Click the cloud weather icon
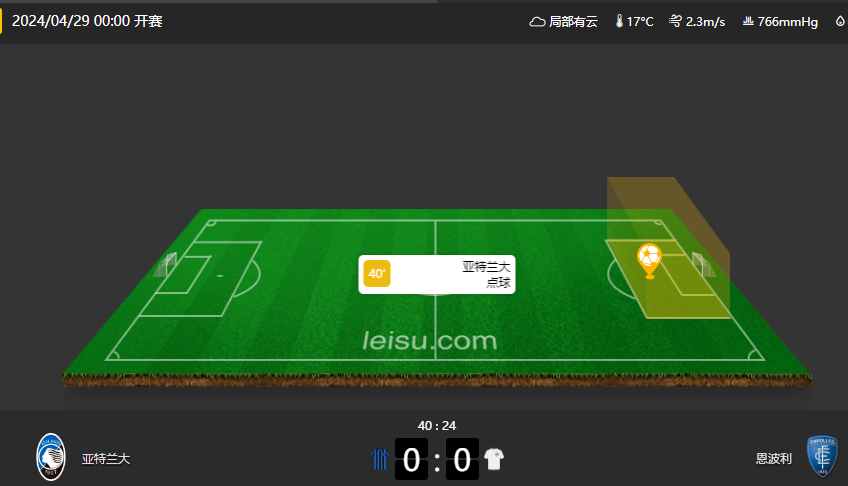The image size is (848, 486). (537, 22)
